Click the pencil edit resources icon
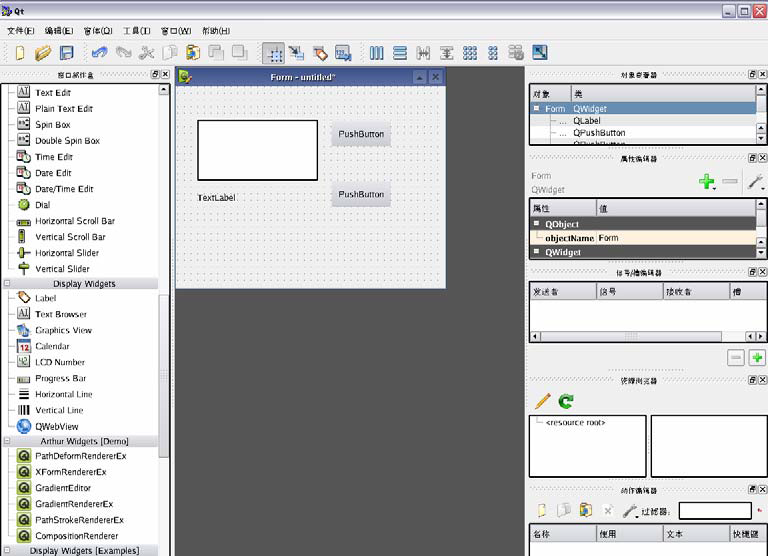Image resolution: width=768 pixels, height=556 pixels. 542,401
